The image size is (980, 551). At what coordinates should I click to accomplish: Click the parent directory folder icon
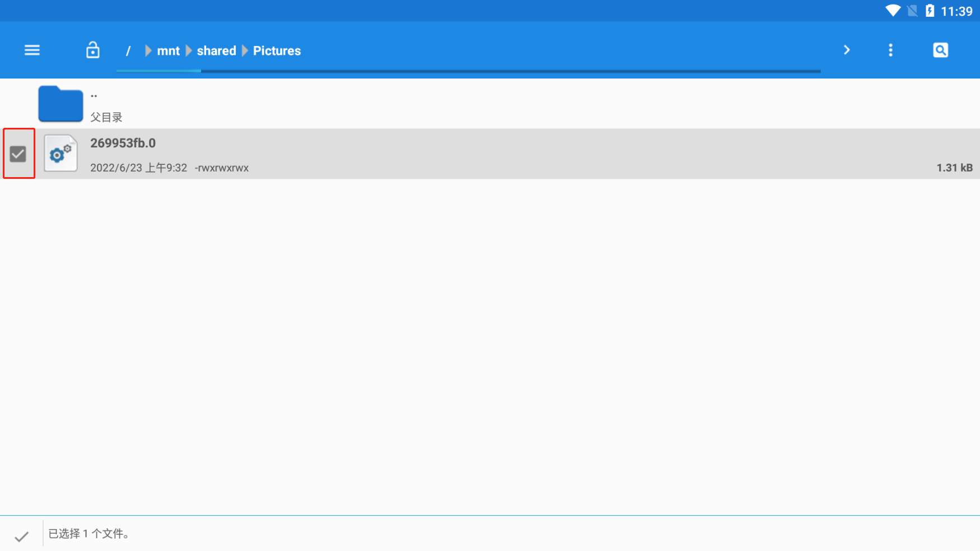61,104
